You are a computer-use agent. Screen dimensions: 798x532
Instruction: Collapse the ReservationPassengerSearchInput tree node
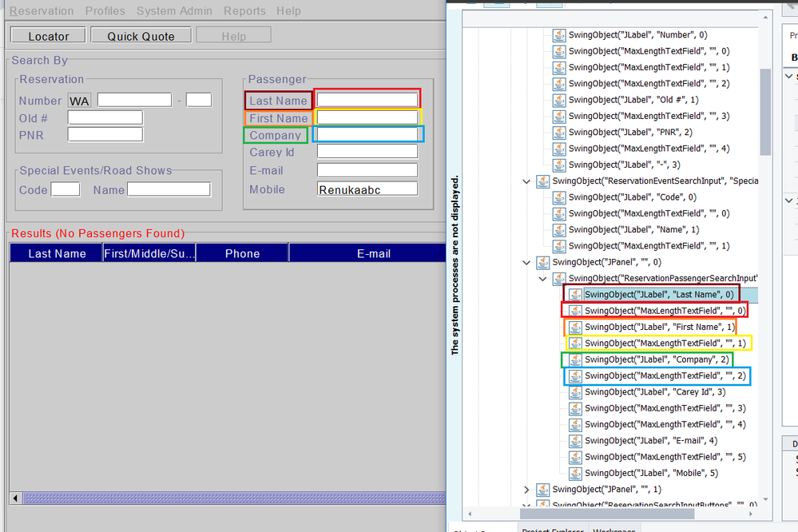tap(542, 279)
